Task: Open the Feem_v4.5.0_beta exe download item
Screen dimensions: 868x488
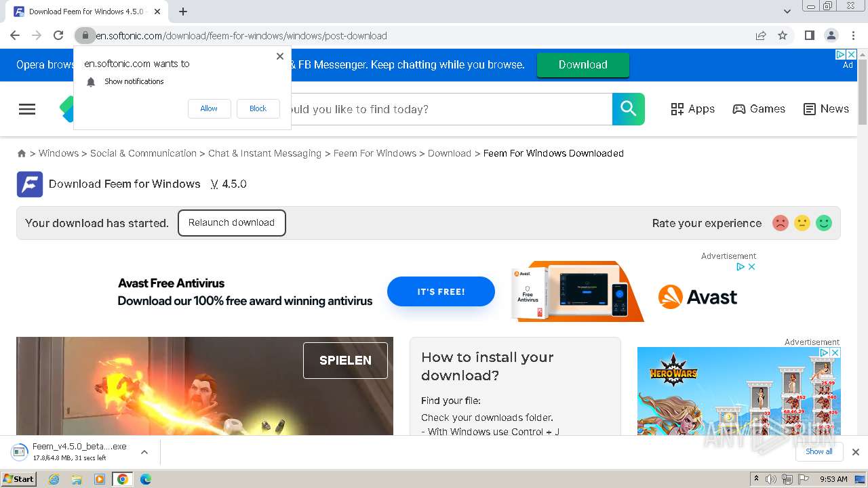Action: tap(70, 452)
